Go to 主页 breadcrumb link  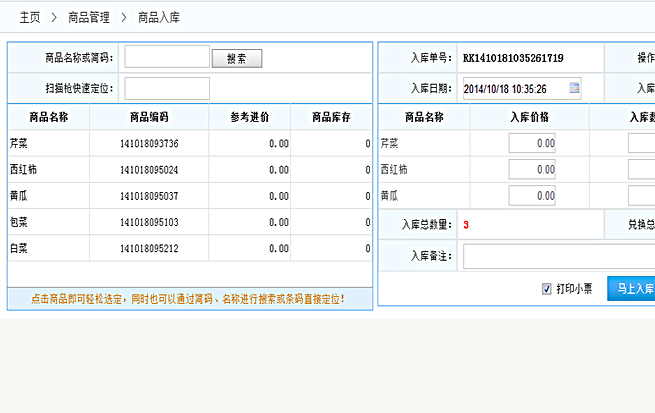30,18
